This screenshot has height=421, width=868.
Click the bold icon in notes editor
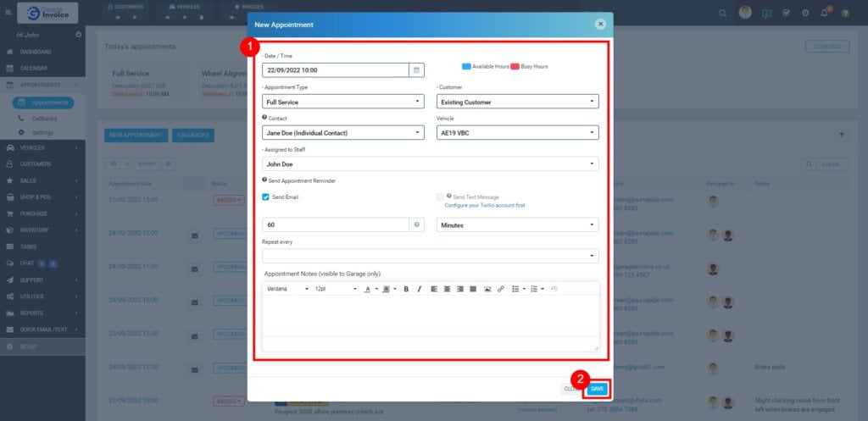406,289
